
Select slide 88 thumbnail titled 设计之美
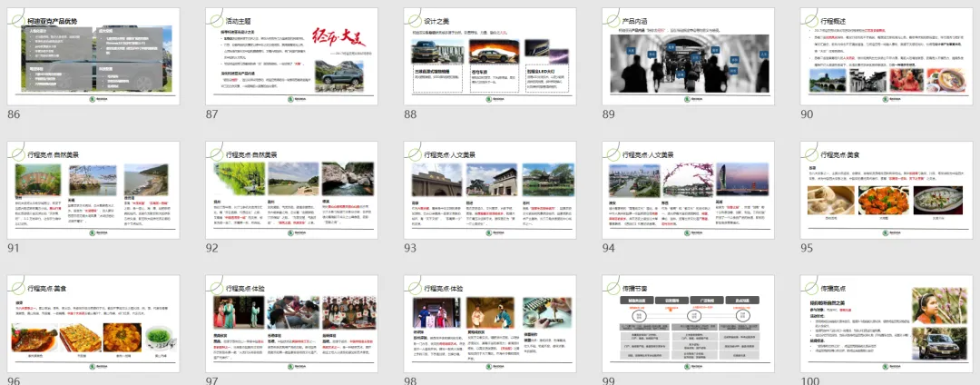pos(490,56)
